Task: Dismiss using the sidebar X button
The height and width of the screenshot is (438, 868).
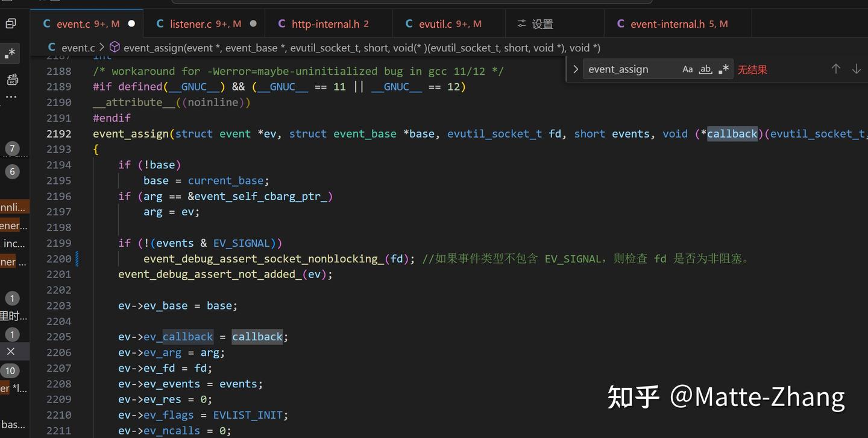Action: tap(11, 351)
